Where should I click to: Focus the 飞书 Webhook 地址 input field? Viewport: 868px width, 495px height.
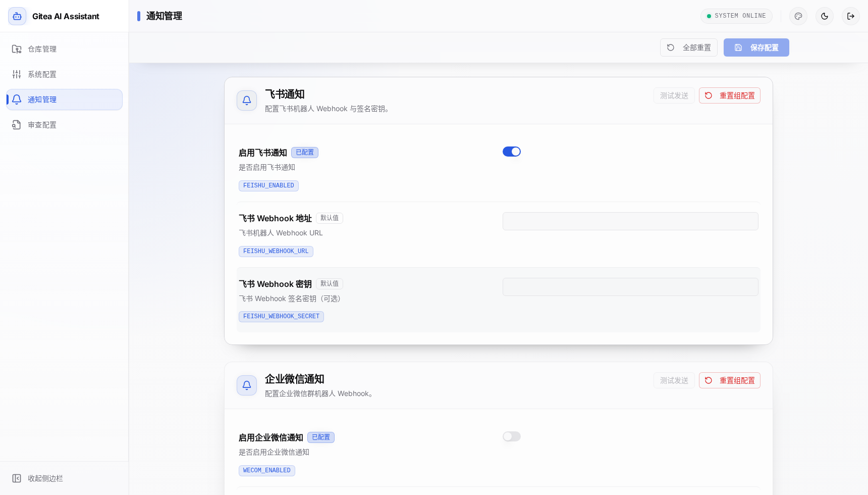pos(630,221)
